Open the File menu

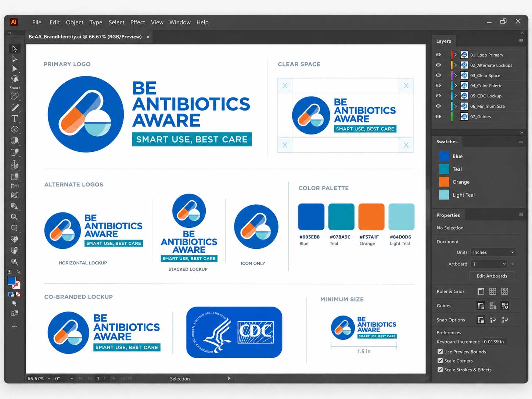37,22
